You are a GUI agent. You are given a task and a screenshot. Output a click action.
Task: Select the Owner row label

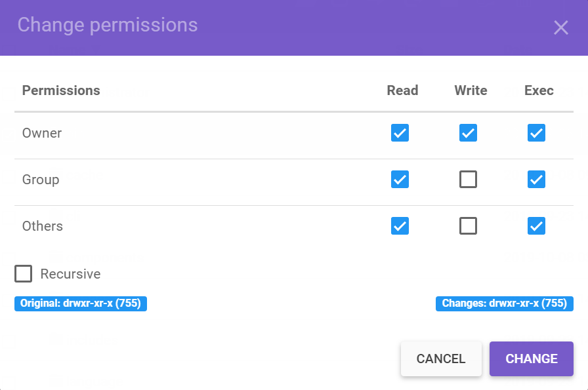click(42, 133)
